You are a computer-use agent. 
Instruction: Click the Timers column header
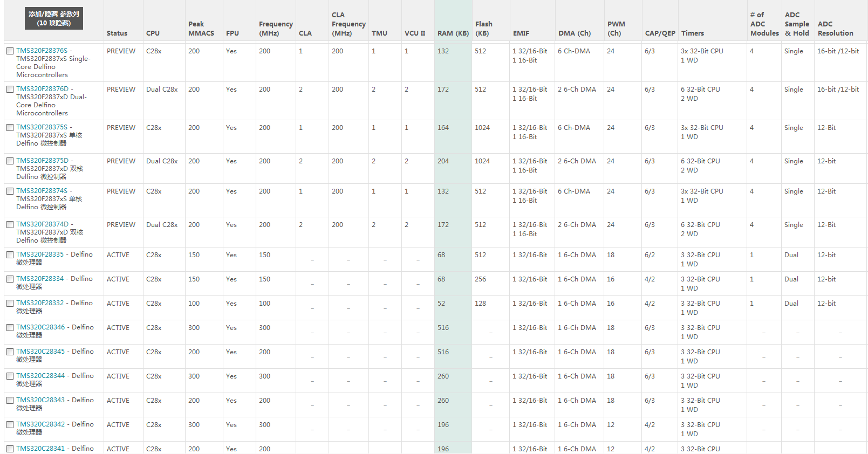tap(692, 33)
